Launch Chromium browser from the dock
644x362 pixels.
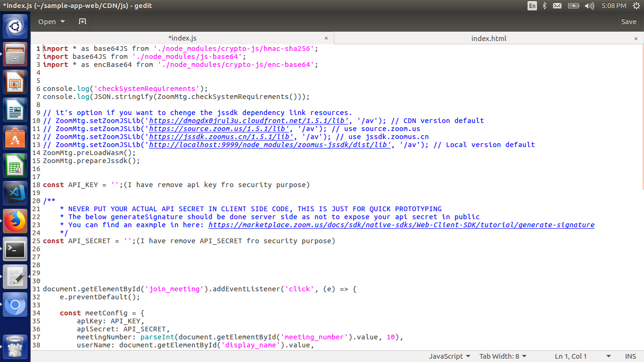(x=15, y=304)
